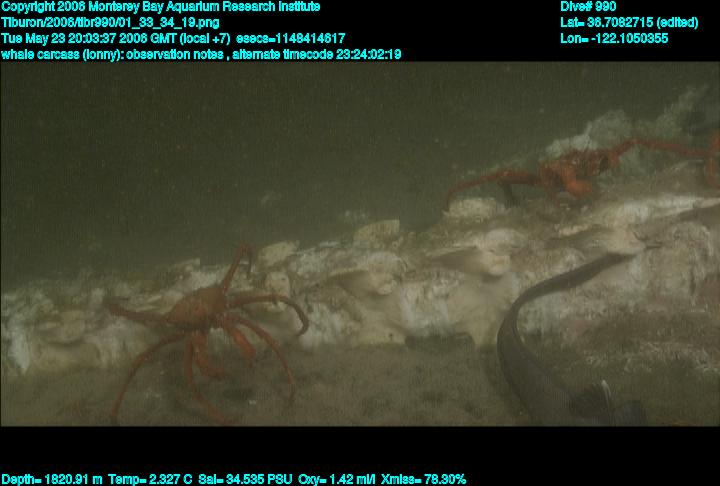Click the 'whale carcass (lonny): observation notes' text
The width and height of the screenshot is (720, 486).
pyautogui.click(x=112, y=55)
